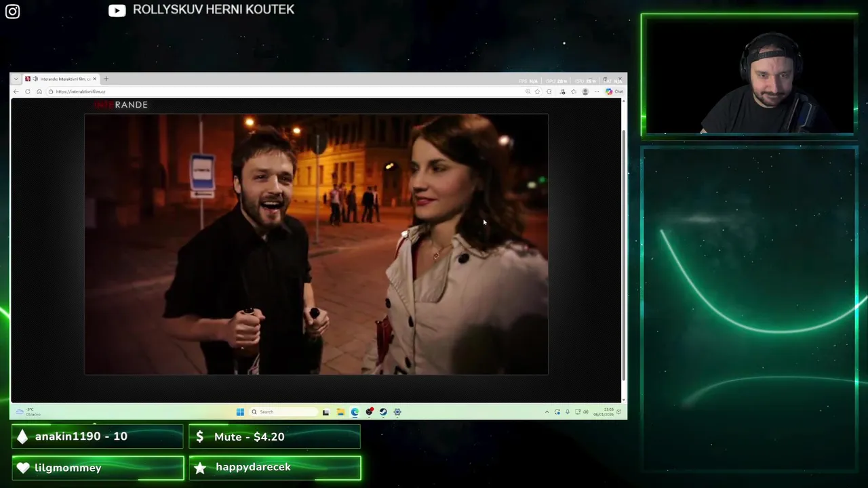Click the taskbar Search box

pos(283,412)
